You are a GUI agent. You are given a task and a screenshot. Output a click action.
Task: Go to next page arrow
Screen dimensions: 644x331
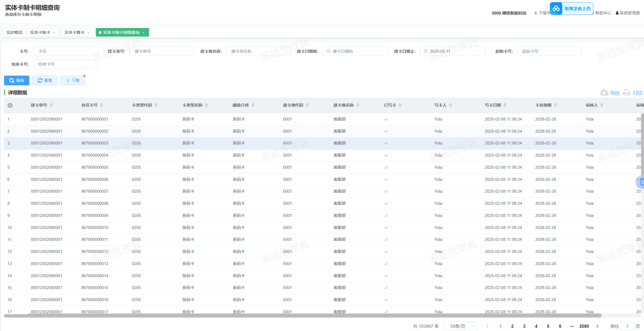pos(597,326)
